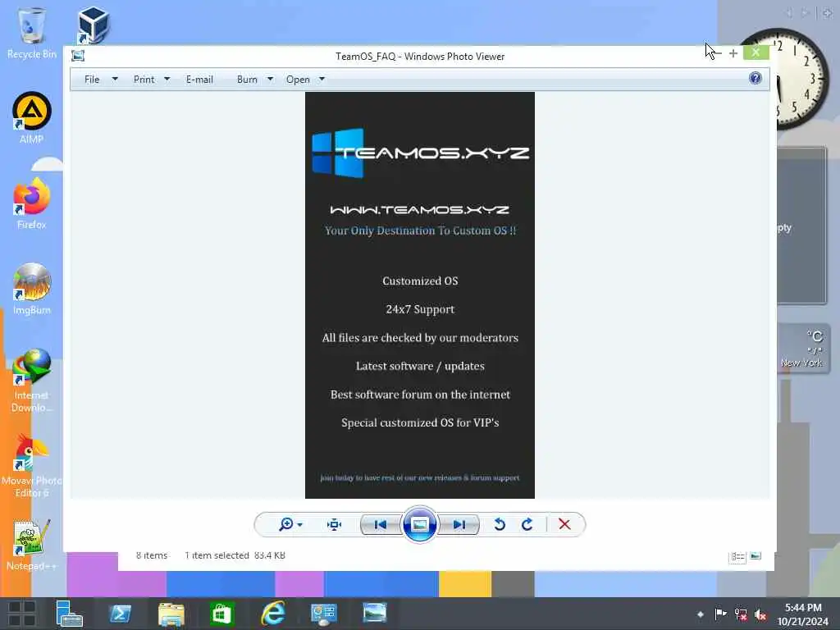This screenshot has height=630, width=840.
Task: Close the Photo Viewer window
Action: 756,52
